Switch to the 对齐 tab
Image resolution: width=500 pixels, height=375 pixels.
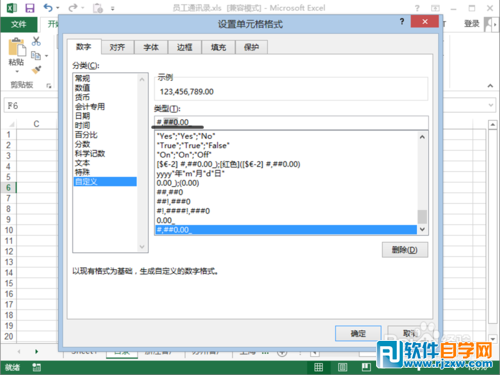point(117,47)
